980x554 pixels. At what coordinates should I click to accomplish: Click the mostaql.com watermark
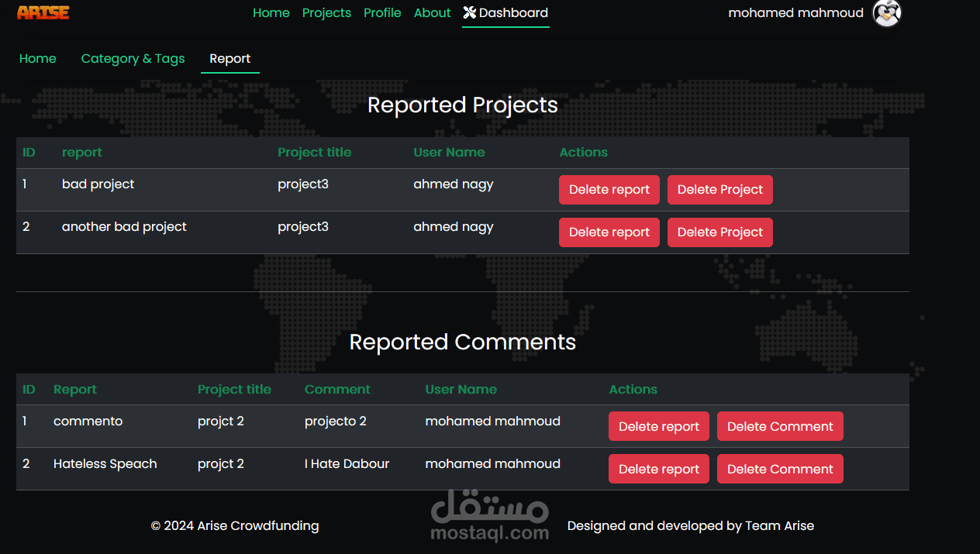489,516
